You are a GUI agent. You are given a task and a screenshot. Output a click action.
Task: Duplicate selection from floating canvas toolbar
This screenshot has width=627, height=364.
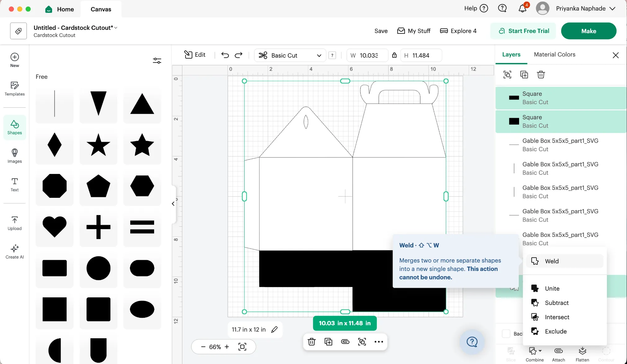coord(328,342)
